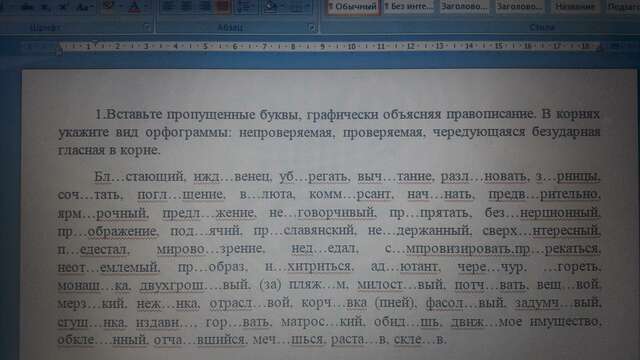
Task: Click the word отча…вшийся
Action: [200, 340]
